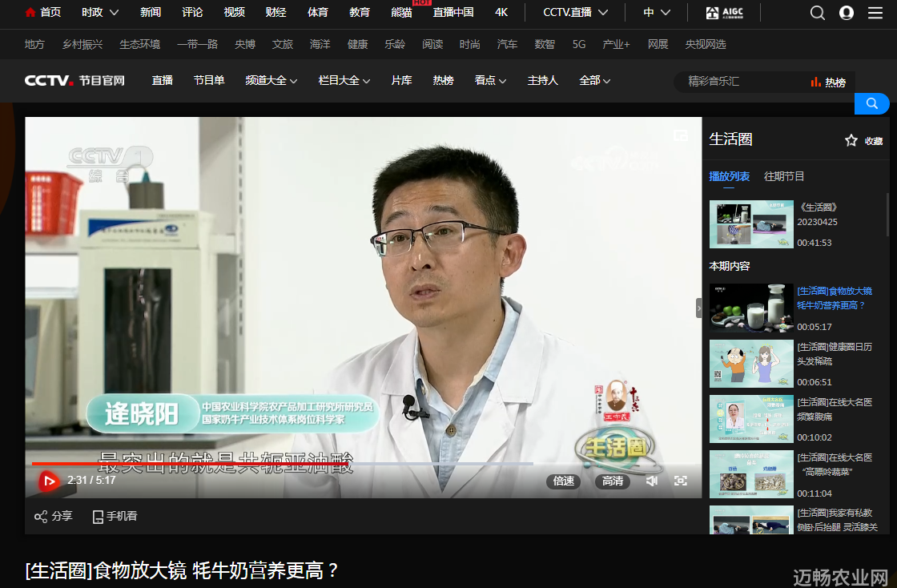This screenshot has width=897, height=588.
Task: Click the 5G link
Action: [579, 45]
